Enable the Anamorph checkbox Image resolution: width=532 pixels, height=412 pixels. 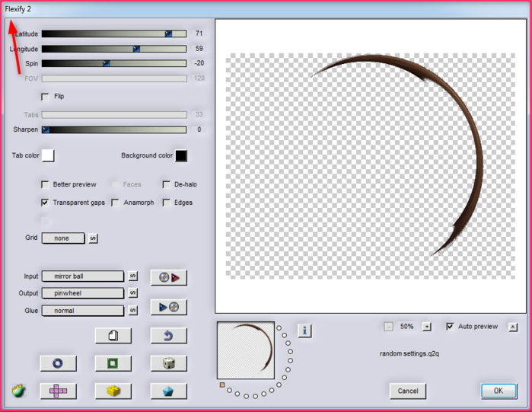[116, 203]
